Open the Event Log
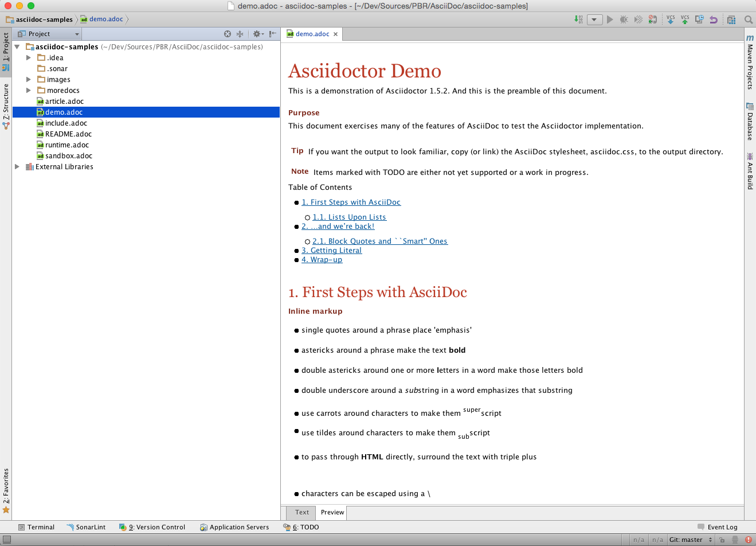 [x=718, y=527]
